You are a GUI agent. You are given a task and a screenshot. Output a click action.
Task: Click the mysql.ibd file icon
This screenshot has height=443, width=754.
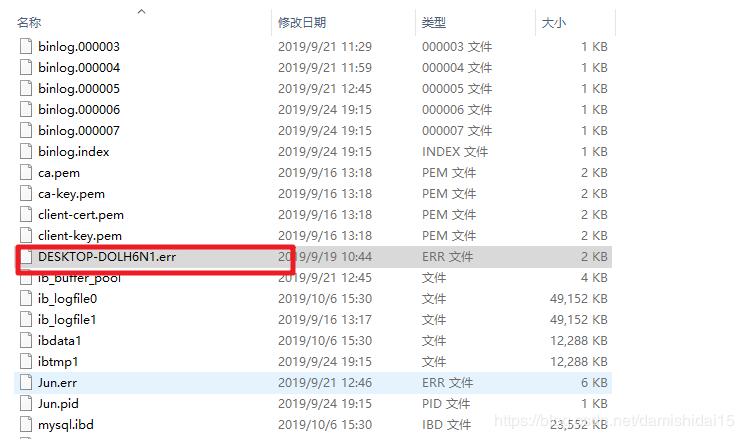pos(27,425)
